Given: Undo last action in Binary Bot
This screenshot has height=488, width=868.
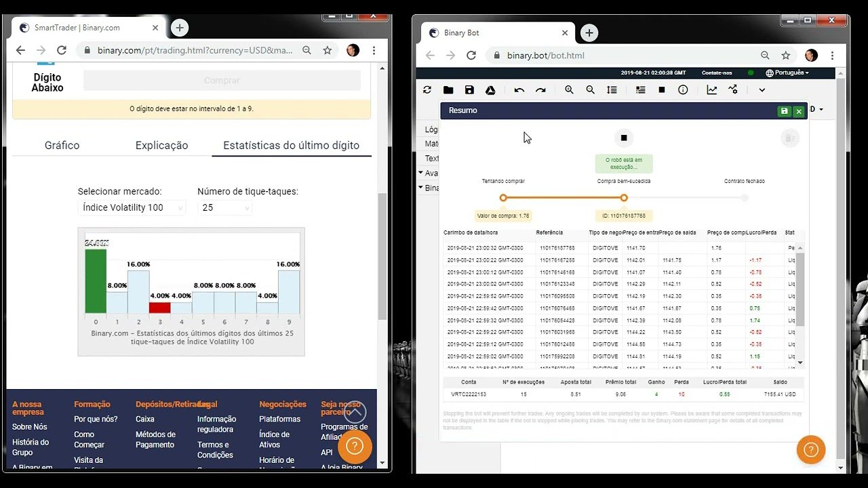Looking at the screenshot, I should pos(519,89).
